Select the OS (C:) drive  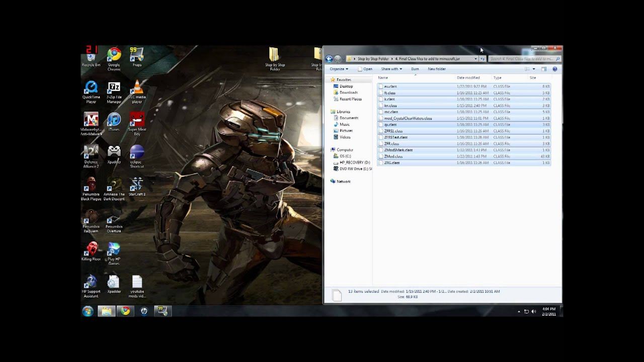click(x=342, y=156)
